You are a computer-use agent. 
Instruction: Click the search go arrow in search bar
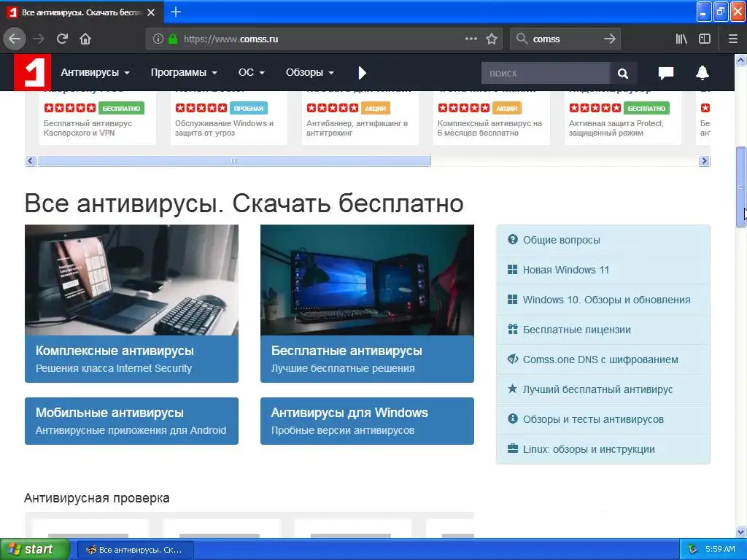pos(609,39)
